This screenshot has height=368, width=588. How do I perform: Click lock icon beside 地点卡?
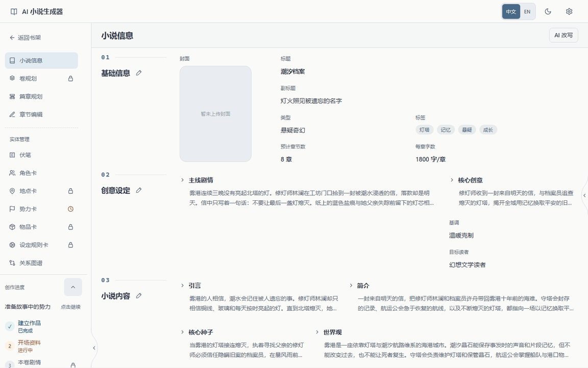click(70, 191)
